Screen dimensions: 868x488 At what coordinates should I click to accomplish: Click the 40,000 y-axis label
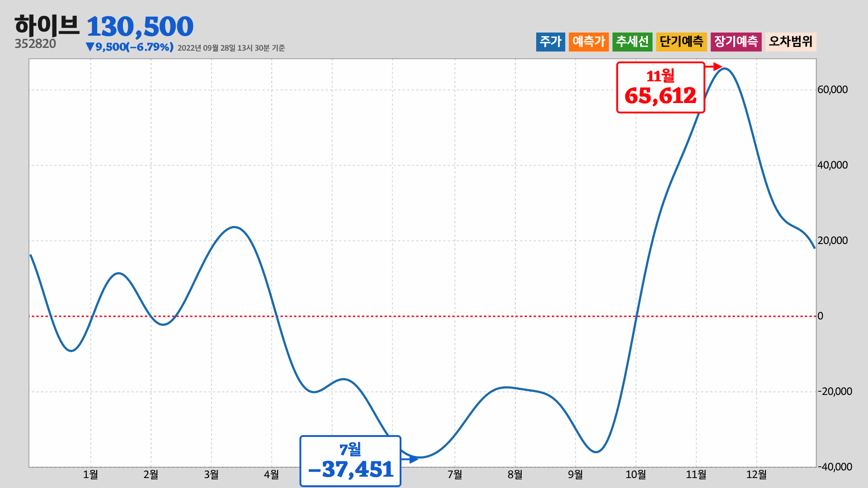tap(833, 165)
